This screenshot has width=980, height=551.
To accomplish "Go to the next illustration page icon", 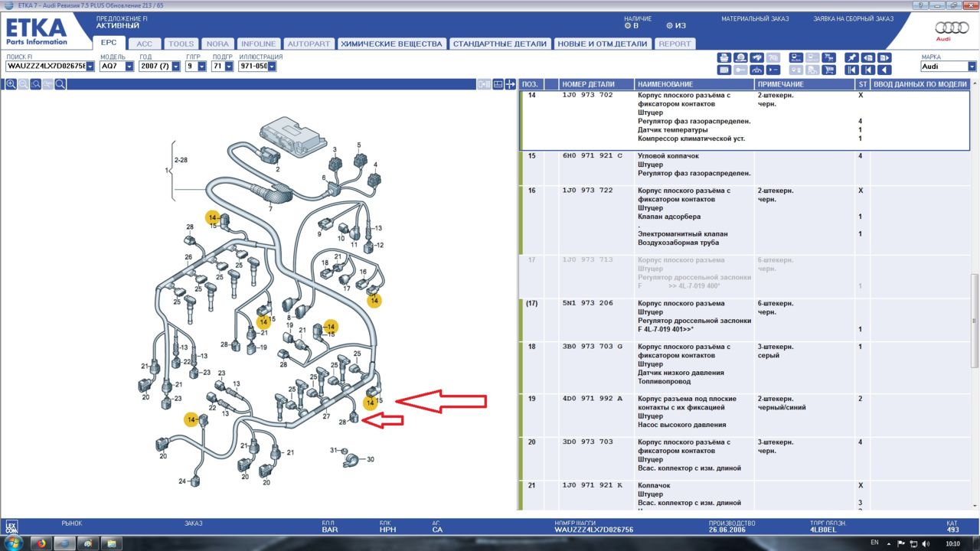I will click(x=884, y=57).
